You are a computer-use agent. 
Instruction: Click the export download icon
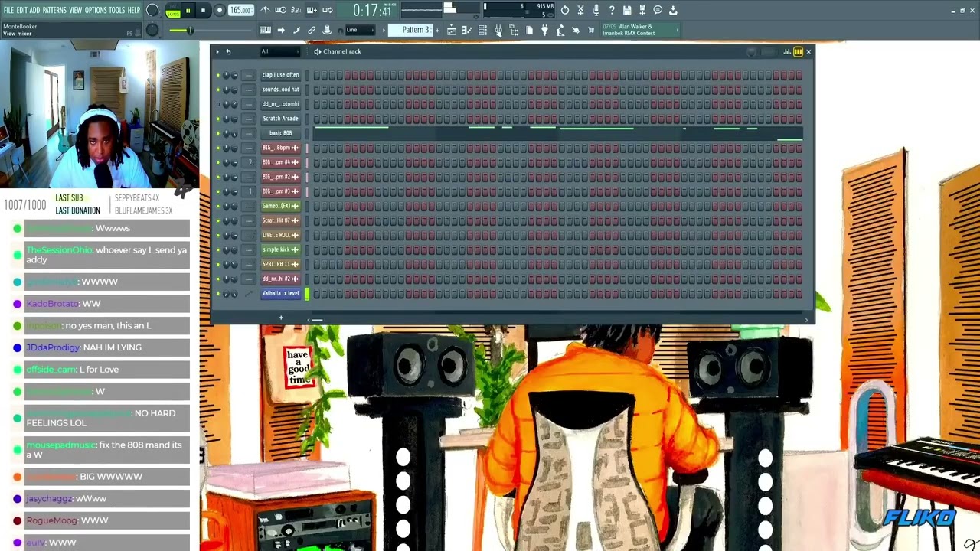coord(673,11)
